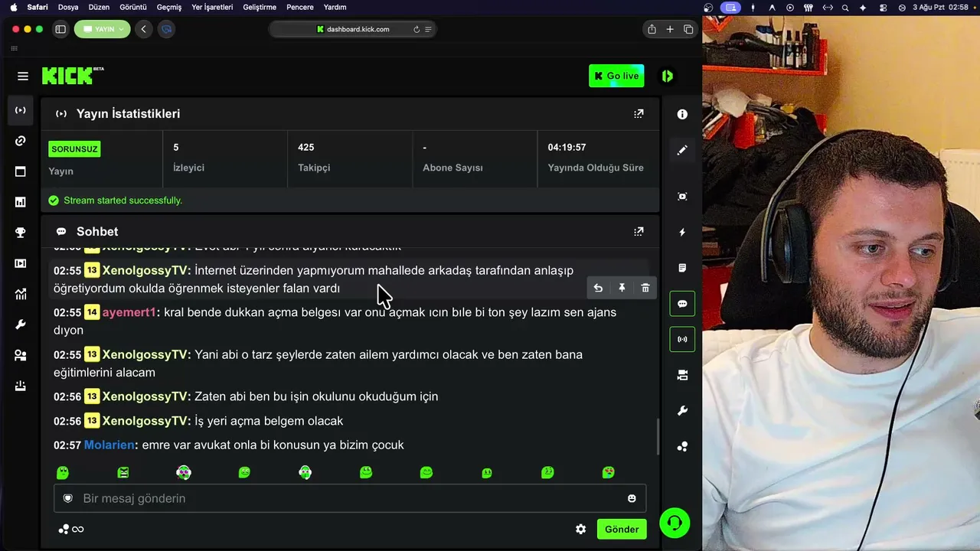
Task: Click the wrench icon in right sidebar
Action: (682, 411)
